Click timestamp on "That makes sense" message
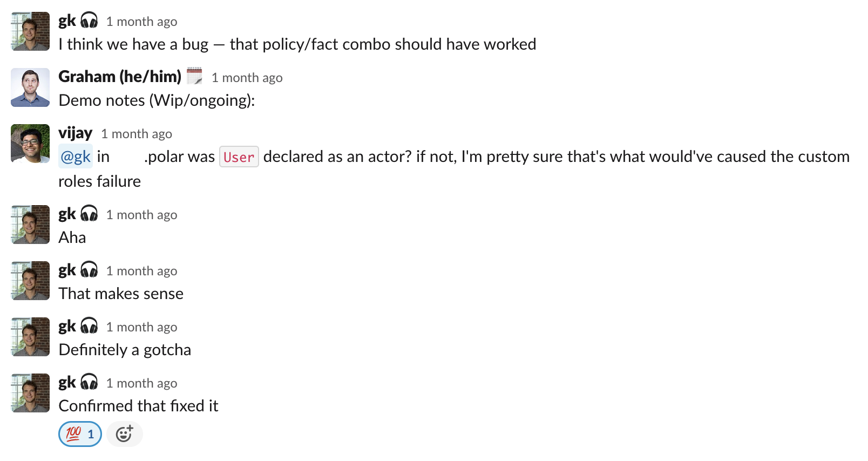The height and width of the screenshot is (461, 868). tap(141, 271)
